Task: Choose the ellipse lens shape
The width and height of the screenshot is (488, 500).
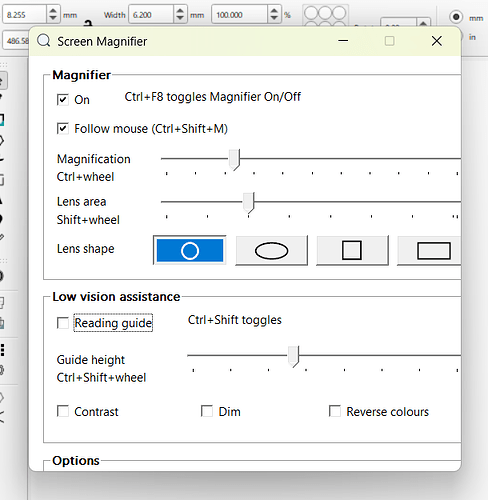Action: 271,250
